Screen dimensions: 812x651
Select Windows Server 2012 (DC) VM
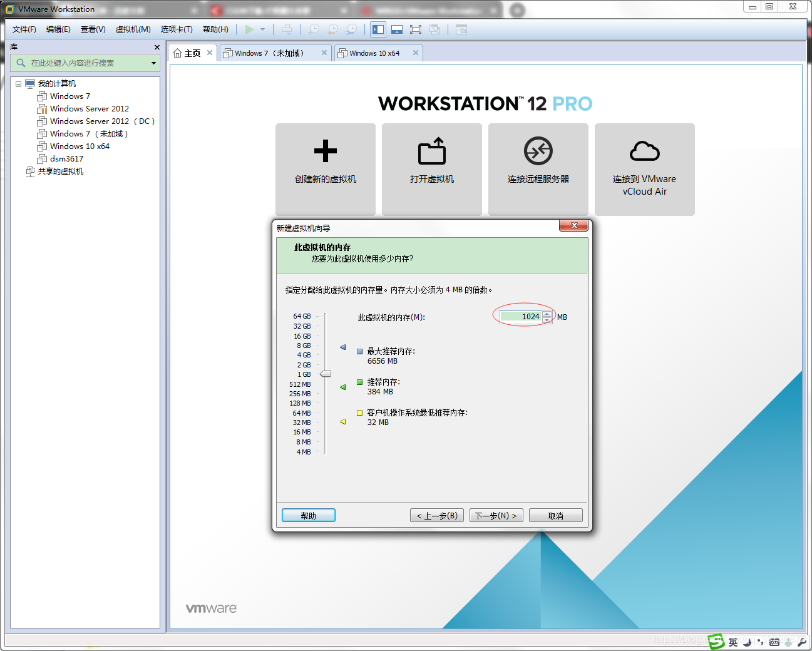click(102, 121)
